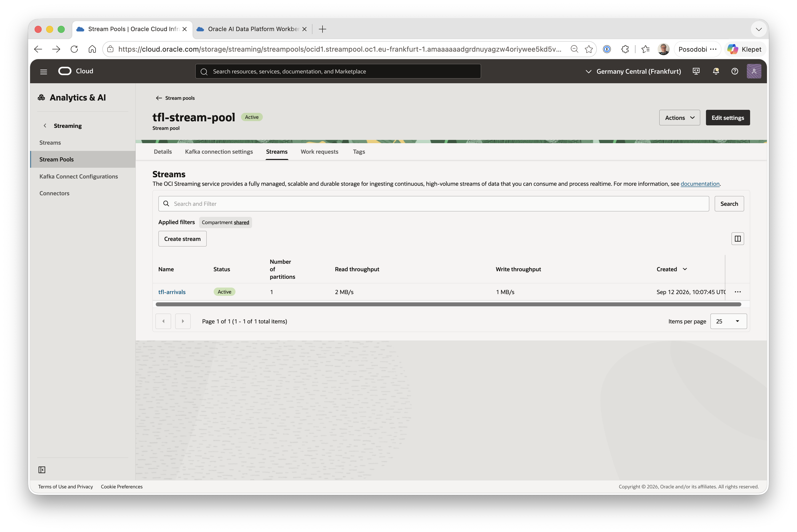Click the Analytics & AI heading icon
This screenshot has height=532, width=797.
pos(41,97)
